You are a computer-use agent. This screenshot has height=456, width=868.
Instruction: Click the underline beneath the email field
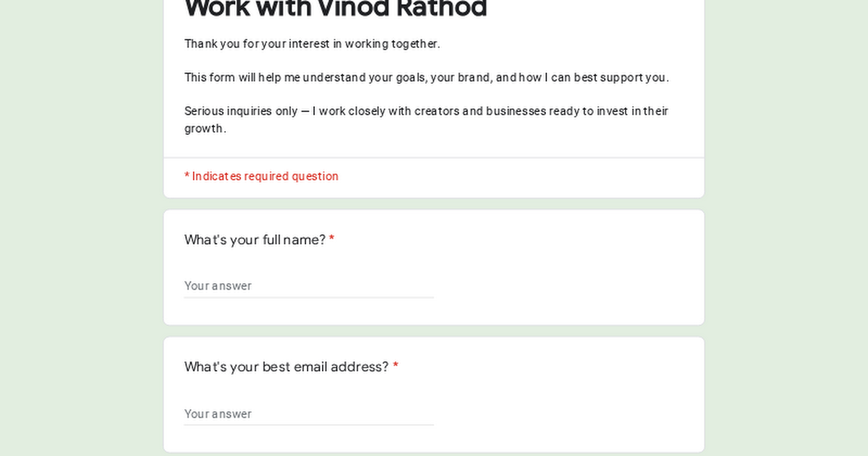(x=309, y=425)
